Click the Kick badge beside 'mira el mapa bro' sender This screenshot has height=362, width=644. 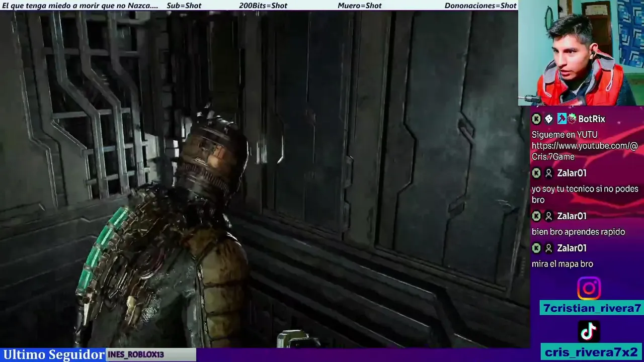536,248
